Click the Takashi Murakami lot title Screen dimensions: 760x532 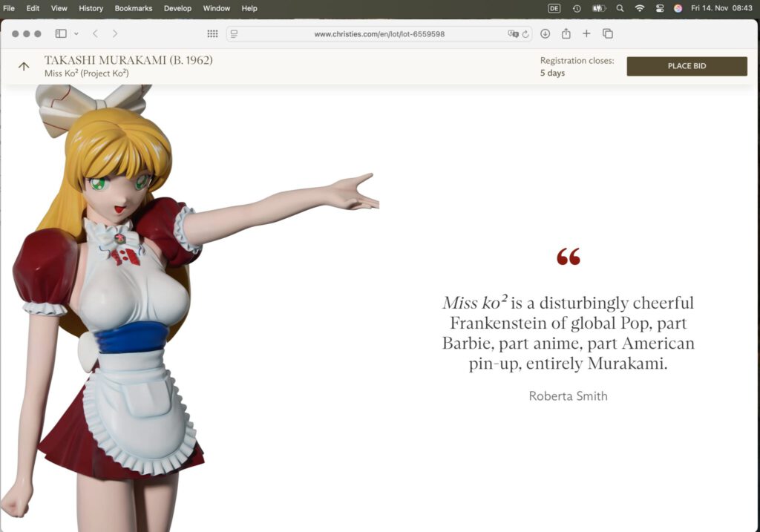[128, 60]
